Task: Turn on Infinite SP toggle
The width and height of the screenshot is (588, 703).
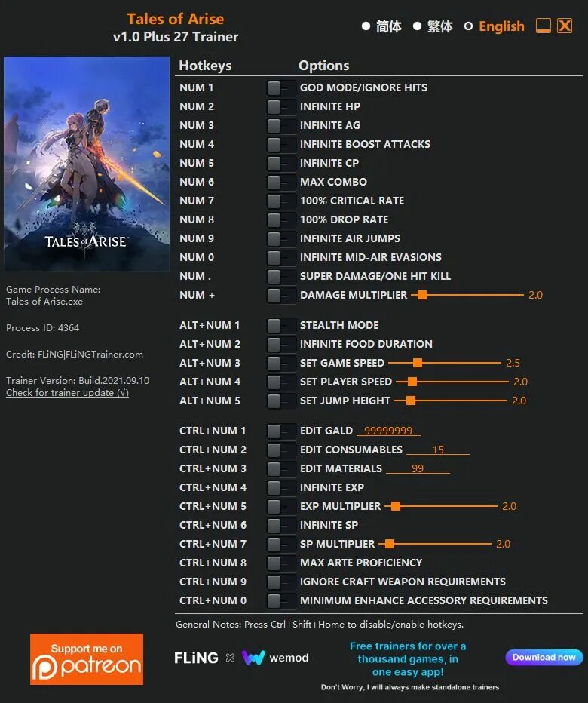Action: (281, 526)
